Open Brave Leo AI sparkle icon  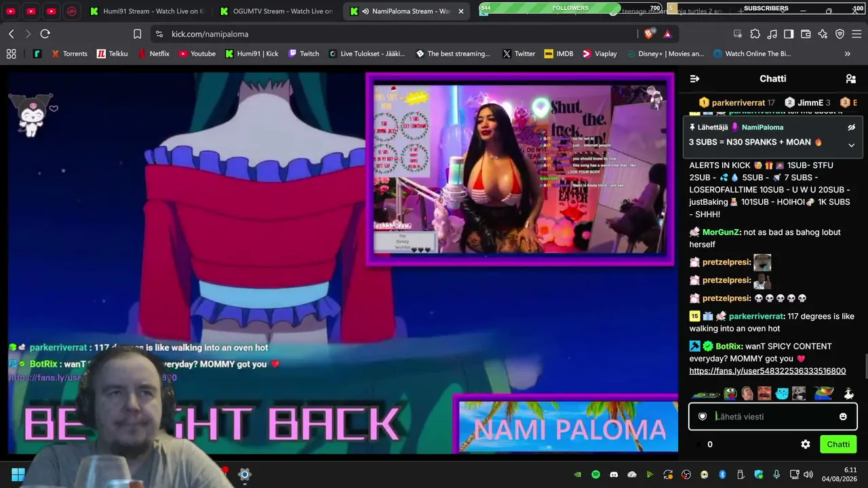point(823,34)
